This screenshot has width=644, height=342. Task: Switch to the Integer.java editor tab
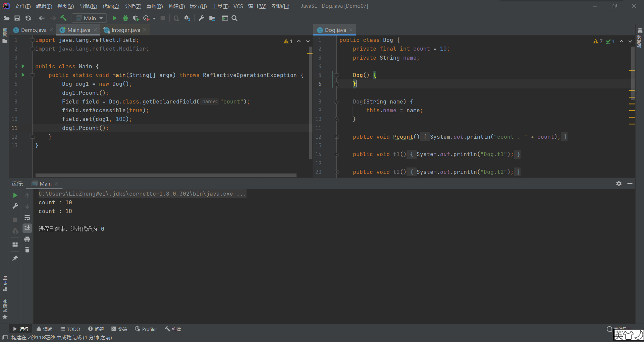coord(125,30)
